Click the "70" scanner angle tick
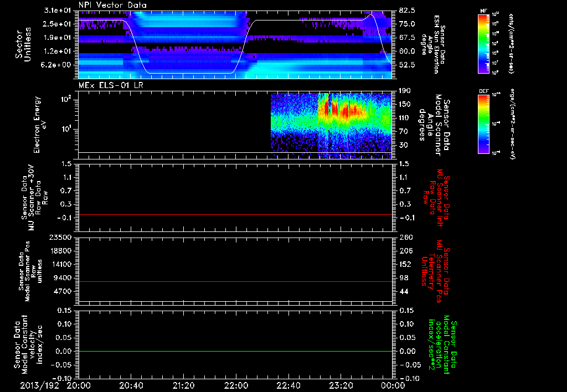Viewport: 567px width, 392px height. click(403, 132)
